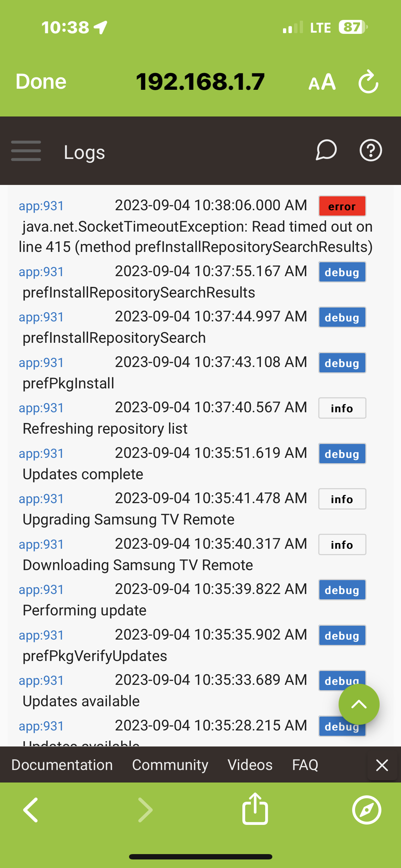
Task: Open the help question mark icon
Action: pyautogui.click(x=370, y=150)
